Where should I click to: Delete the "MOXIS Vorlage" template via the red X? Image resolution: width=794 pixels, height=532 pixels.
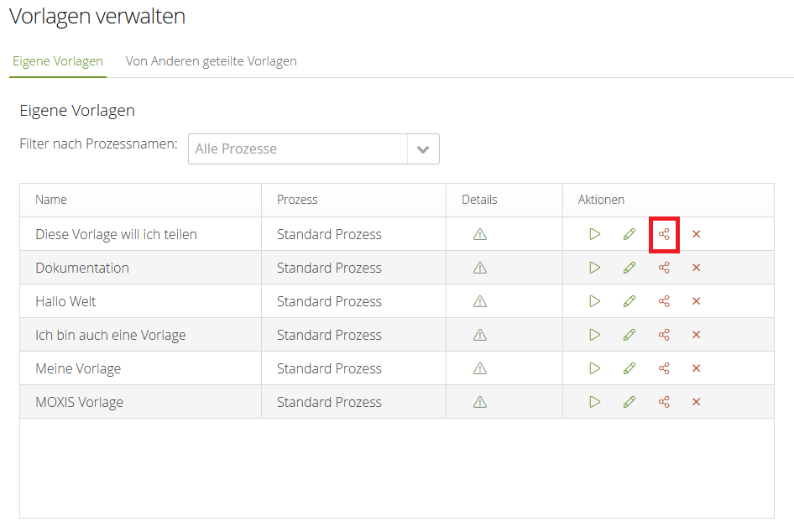coord(696,402)
